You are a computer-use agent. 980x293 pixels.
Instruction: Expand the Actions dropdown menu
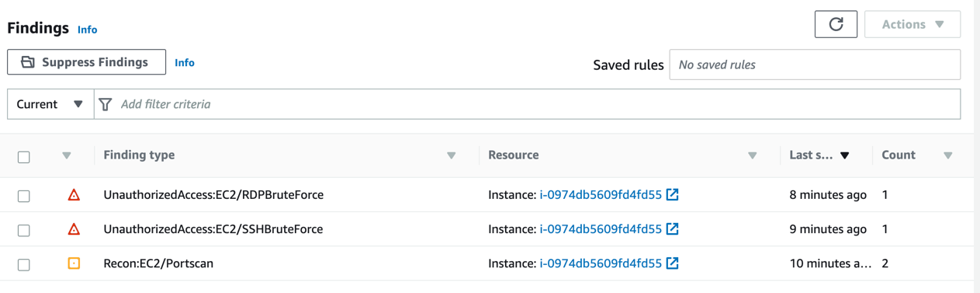(x=912, y=24)
